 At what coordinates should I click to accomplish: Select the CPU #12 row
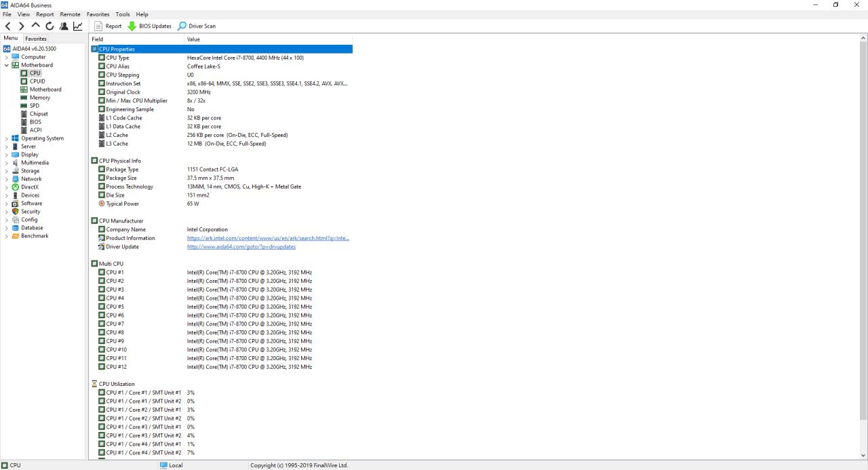[221, 367]
